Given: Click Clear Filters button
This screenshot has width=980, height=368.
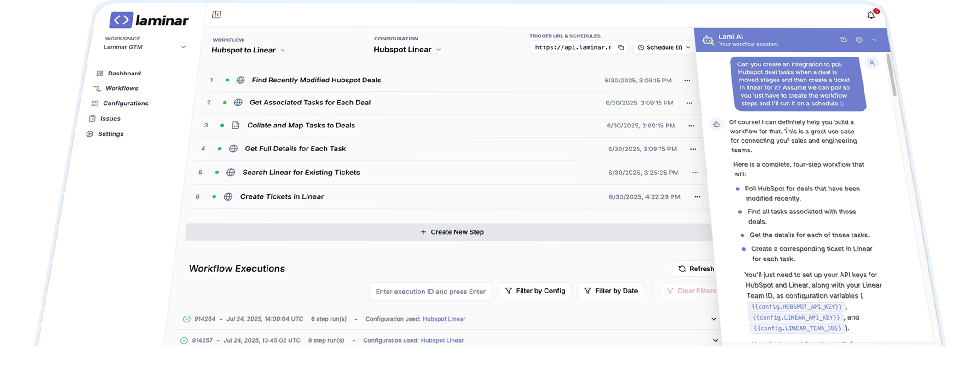Looking at the screenshot, I should [690, 291].
